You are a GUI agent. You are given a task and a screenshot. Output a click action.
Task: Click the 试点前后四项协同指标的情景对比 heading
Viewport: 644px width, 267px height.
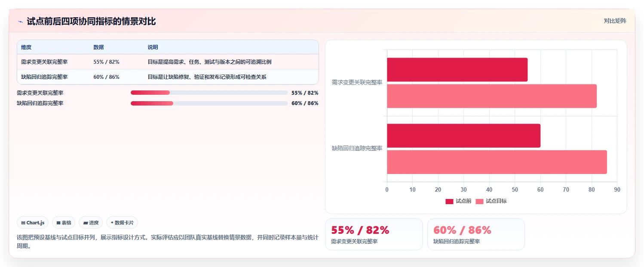[91, 22]
